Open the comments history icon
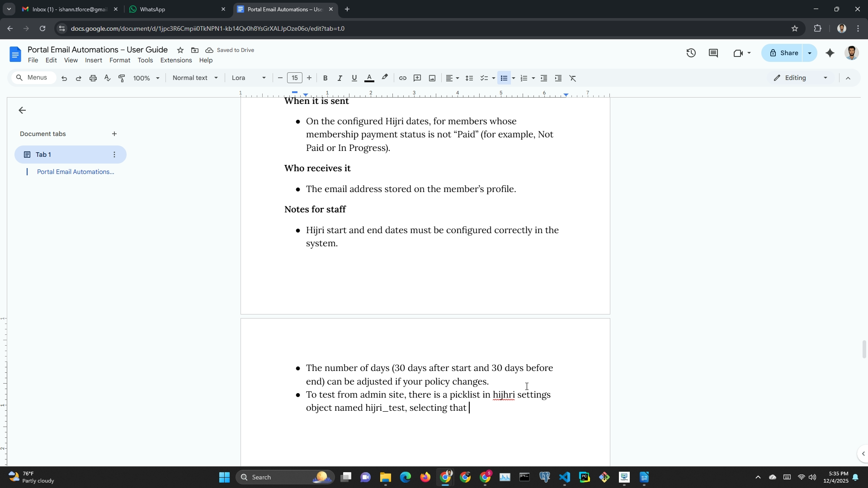This screenshot has height=488, width=868. click(713, 53)
